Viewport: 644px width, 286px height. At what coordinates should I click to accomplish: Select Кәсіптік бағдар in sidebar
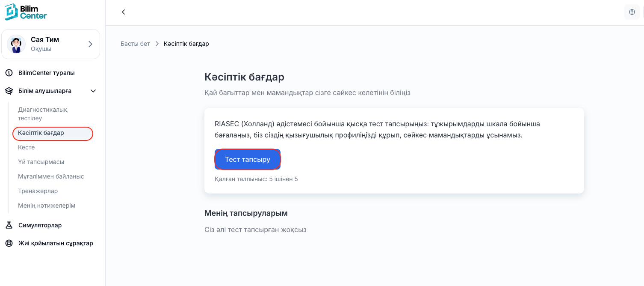(x=53, y=133)
